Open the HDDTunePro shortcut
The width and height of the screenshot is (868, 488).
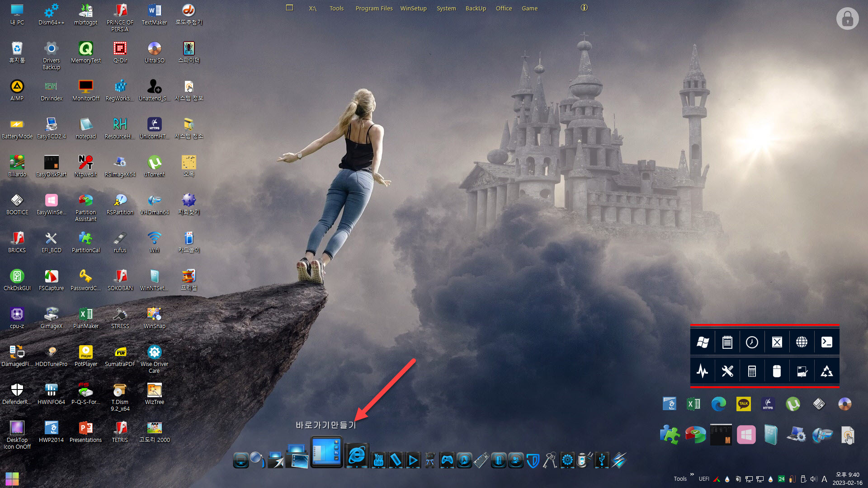(51, 356)
